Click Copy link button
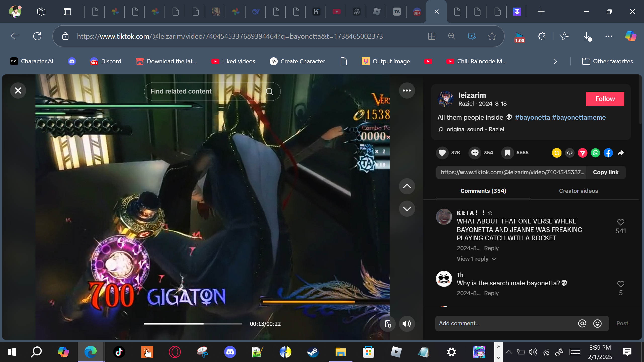The width and height of the screenshot is (644, 362). [606, 172]
